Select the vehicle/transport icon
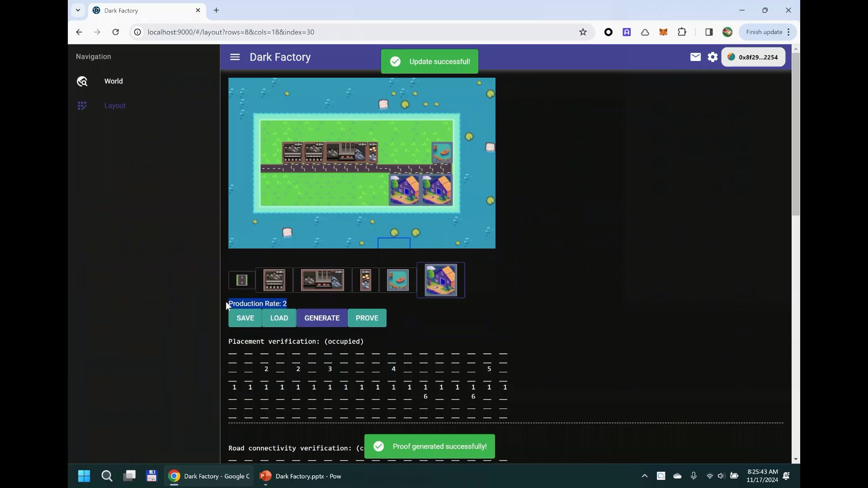The width and height of the screenshot is (868, 488). click(399, 280)
